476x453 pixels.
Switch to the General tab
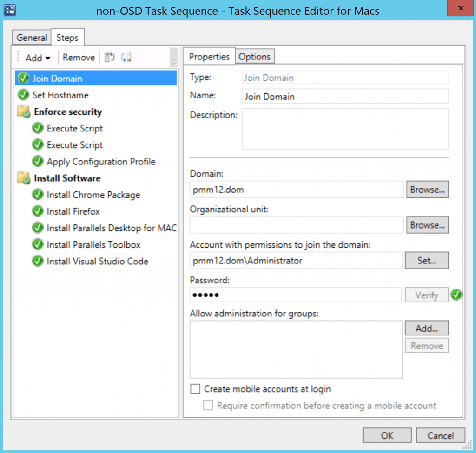point(32,38)
